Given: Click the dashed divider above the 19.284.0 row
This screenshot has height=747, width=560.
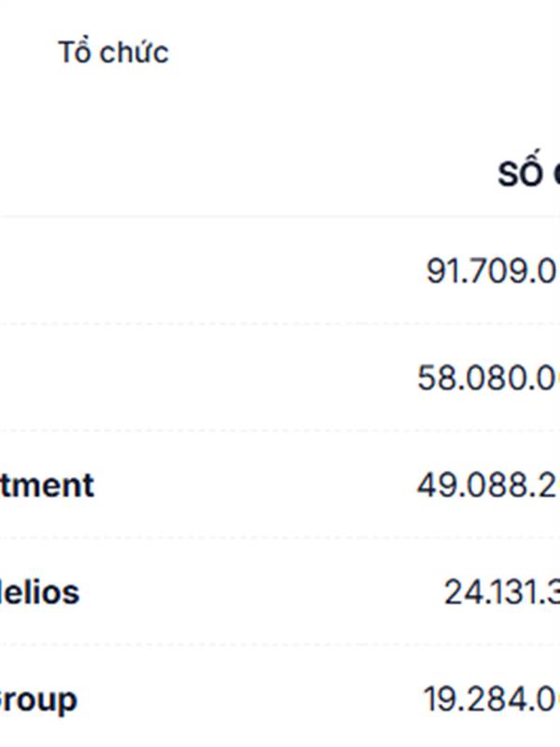Looking at the screenshot, I should coord(280,645).
